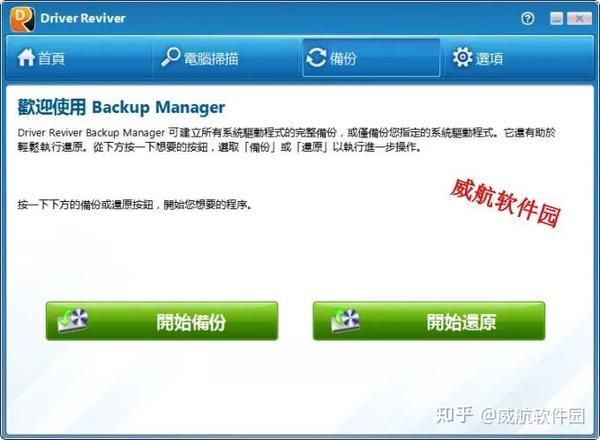Click the circular arrows backup icon
The width and height of the screenshot is (600, 440).
pyautogui.click(x=316, y=58)
